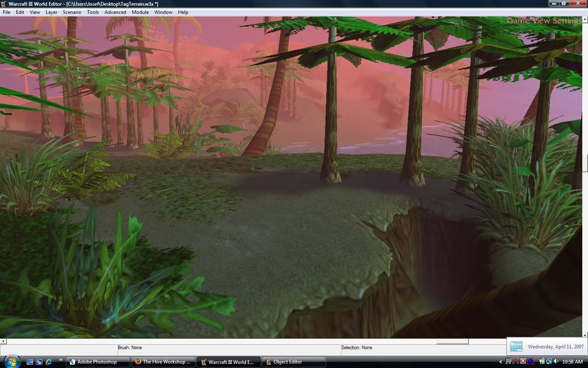
Task: Click the Selection: None status text
Action: (x=357, y=348)
